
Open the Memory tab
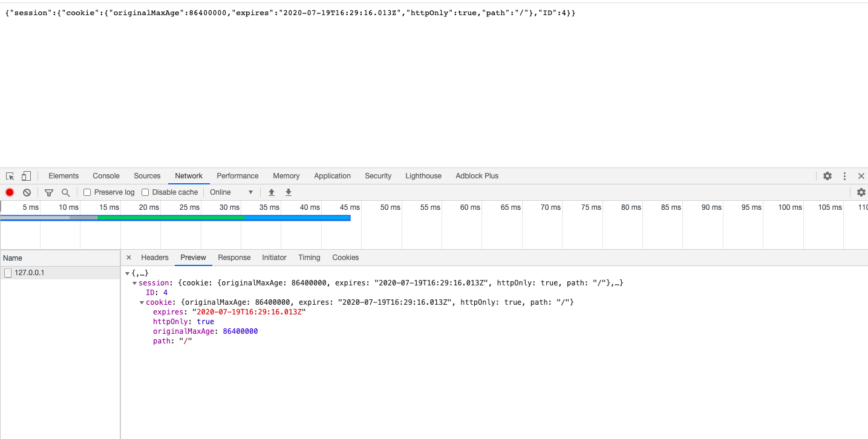pos(286,176)
